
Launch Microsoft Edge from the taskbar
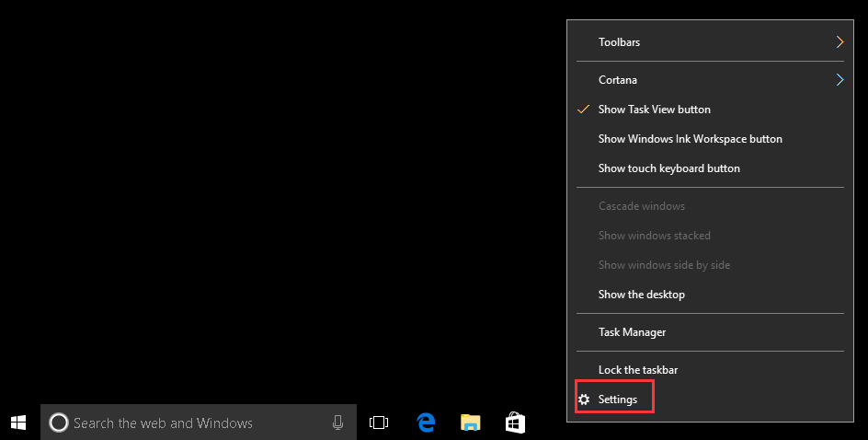point(426,423)
